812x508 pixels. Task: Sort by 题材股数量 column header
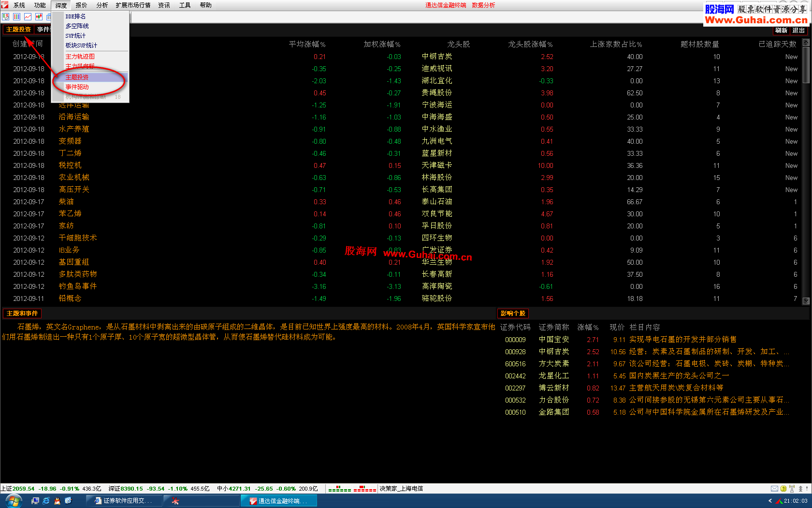tap(699, 44)
